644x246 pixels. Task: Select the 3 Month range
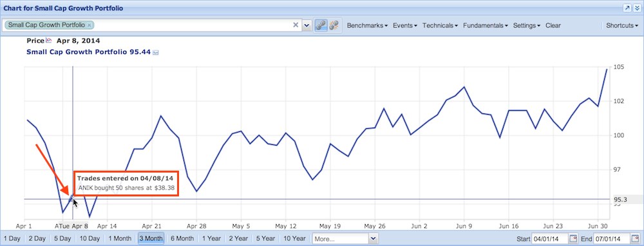click(x=151, y=238)
